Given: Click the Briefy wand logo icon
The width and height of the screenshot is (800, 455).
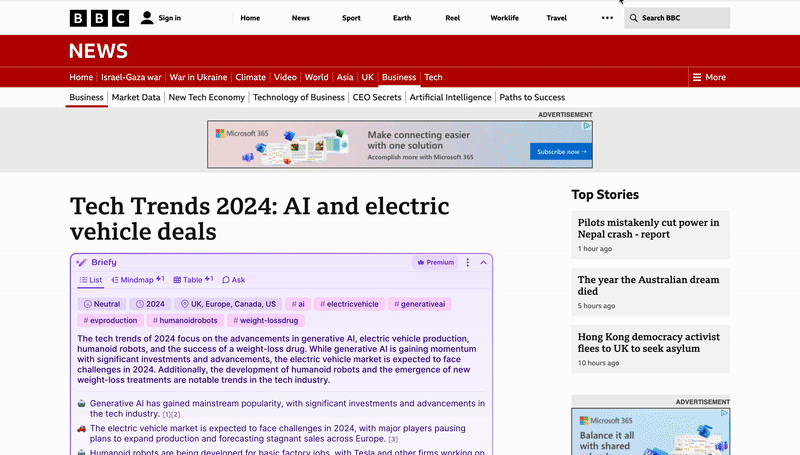Looking at the screenshot, I should [82, 262].
